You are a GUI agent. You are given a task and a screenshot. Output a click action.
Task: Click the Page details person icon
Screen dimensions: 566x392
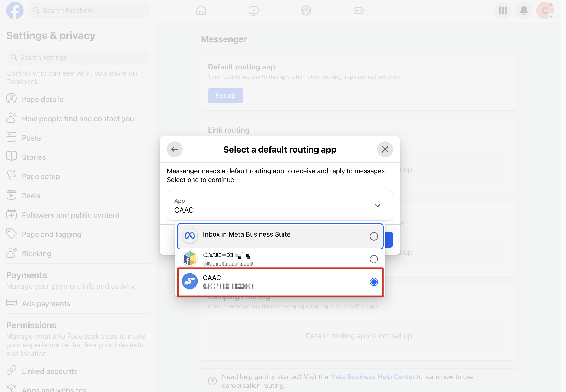tap(11, 99)
